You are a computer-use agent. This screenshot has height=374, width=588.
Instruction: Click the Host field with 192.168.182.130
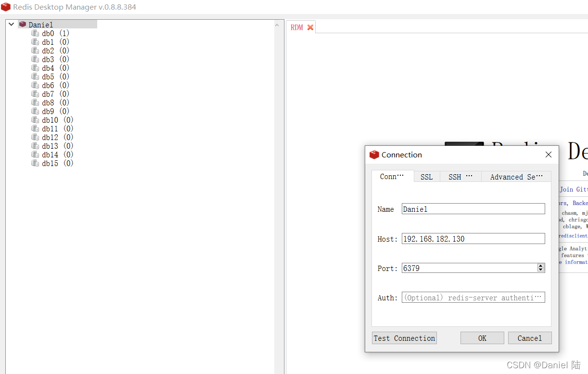[x=473, y=239]
